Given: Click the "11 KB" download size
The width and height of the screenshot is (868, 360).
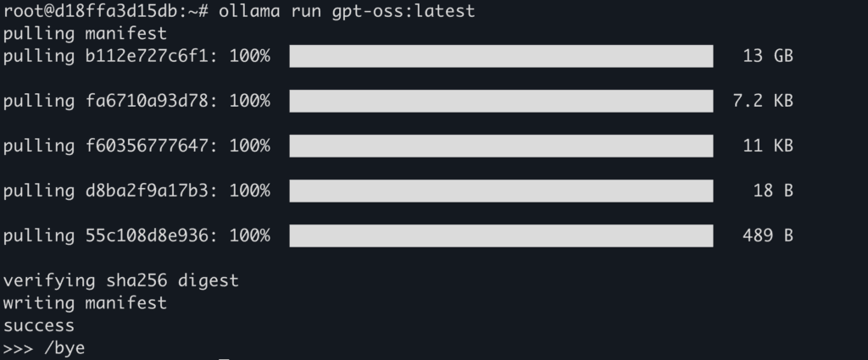Looking at the screenshot, I should [x=767, y=146].
